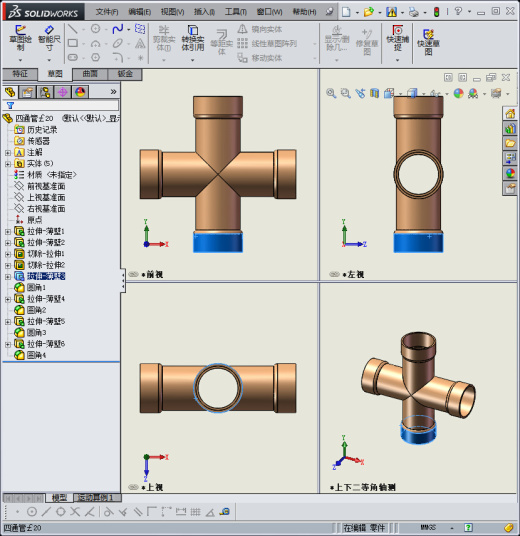Viewport: 520px width, 536px height.
Task: Click the 快速捕捉 quick snaps icon
Action: point(397,38)
